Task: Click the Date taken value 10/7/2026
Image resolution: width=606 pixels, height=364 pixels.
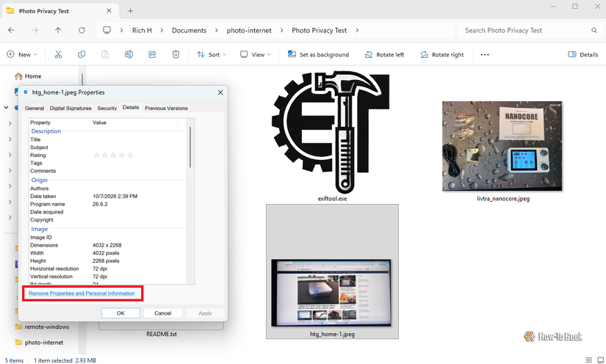Action: coord(115,196)
